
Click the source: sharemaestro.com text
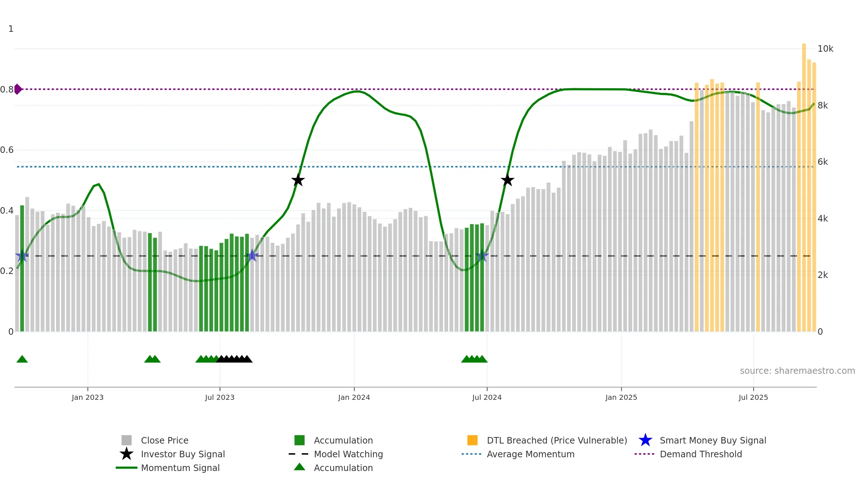pyautogui.click(x=797, y=371)
